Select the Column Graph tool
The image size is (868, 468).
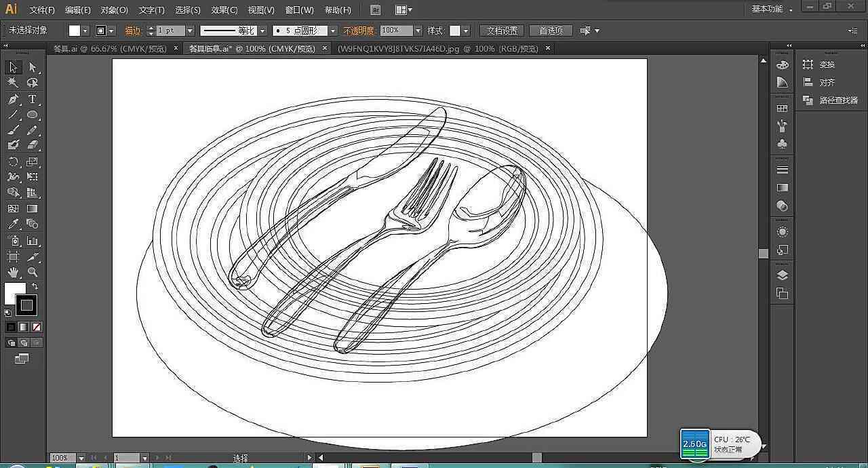click(32, 241)
